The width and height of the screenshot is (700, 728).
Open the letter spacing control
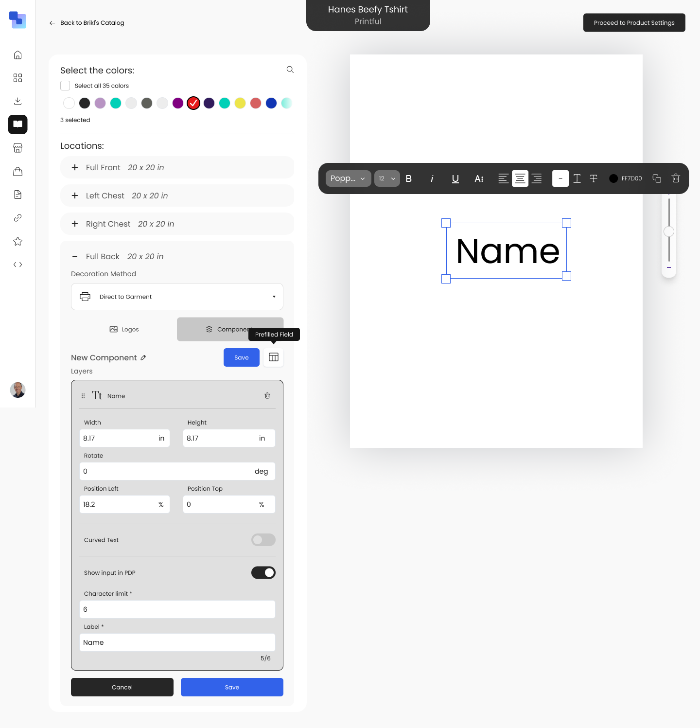coord(479,178)
